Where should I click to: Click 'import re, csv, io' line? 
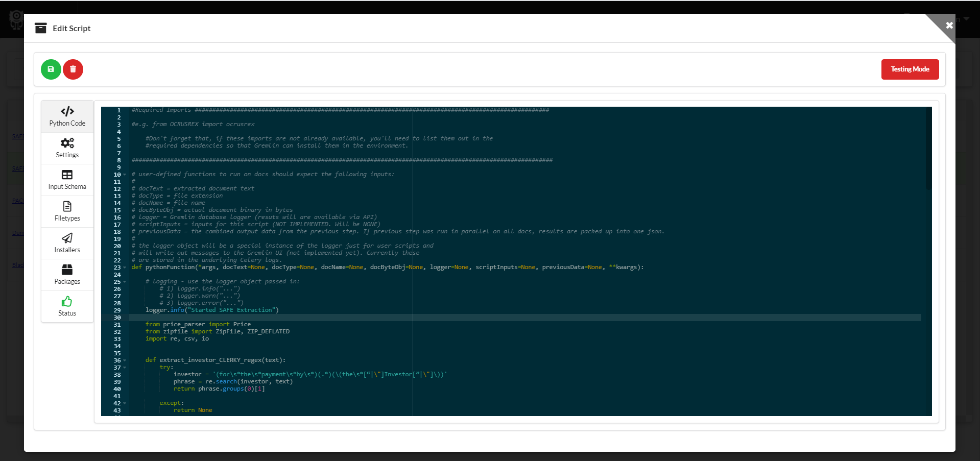177,339
